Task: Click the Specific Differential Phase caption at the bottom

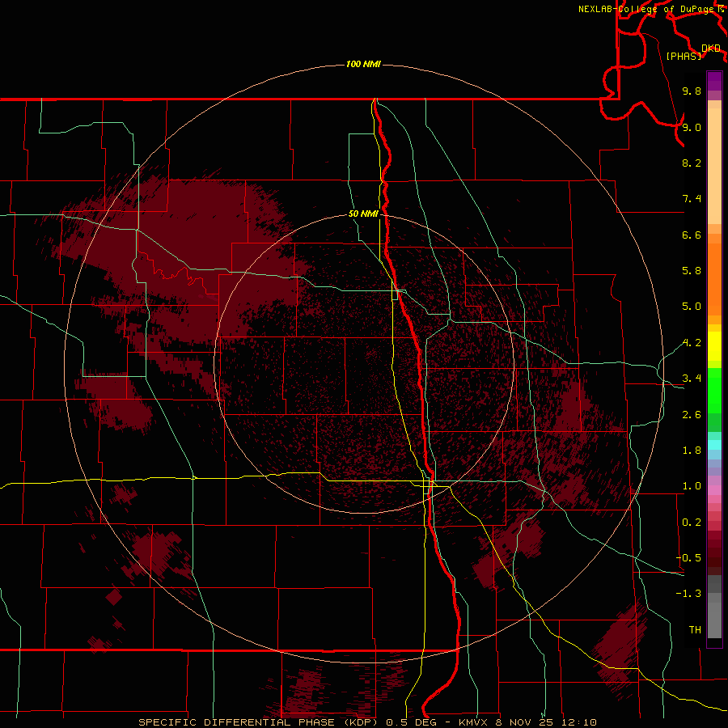Action: [367, 722]
